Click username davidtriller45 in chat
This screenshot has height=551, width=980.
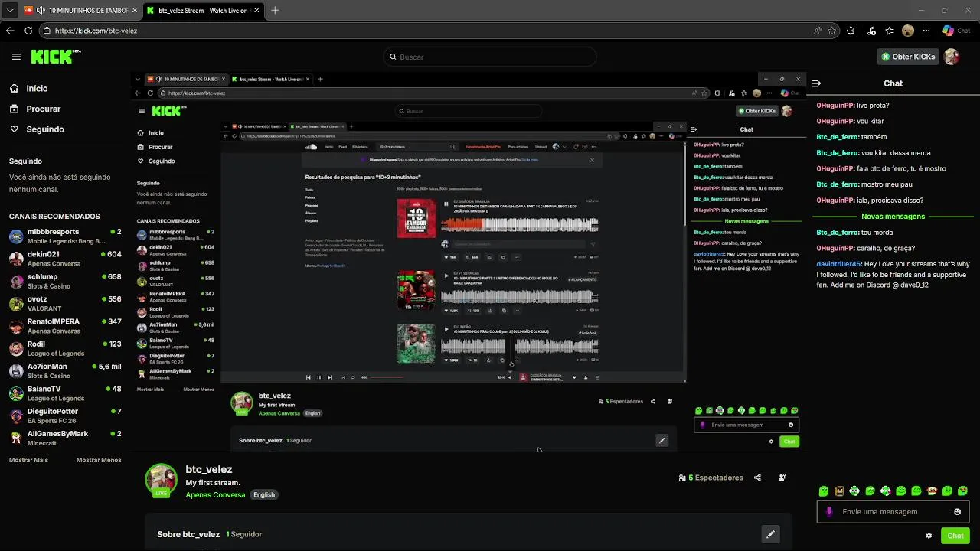(838, 264)
